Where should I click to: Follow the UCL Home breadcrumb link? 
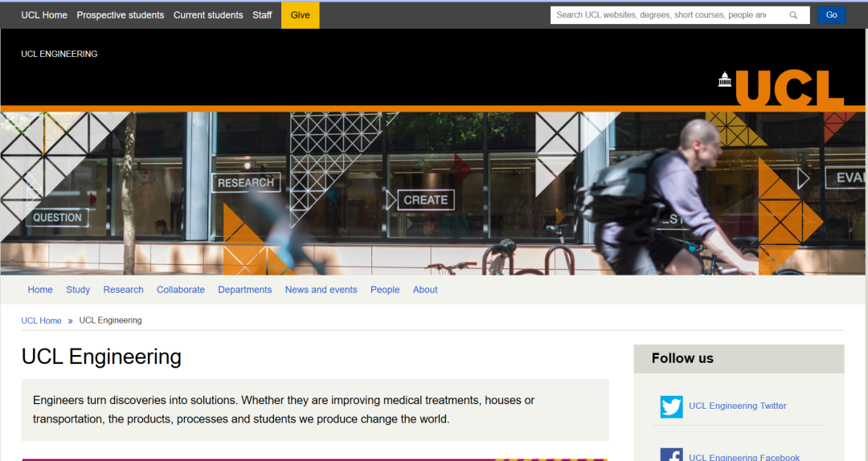pyautogui.click(x=41, y=320)
